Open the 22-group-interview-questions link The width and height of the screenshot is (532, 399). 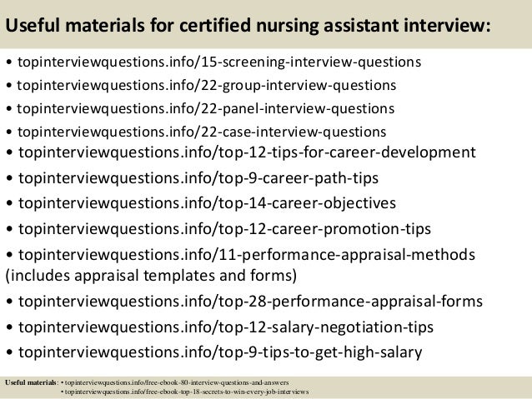(206, 86)
